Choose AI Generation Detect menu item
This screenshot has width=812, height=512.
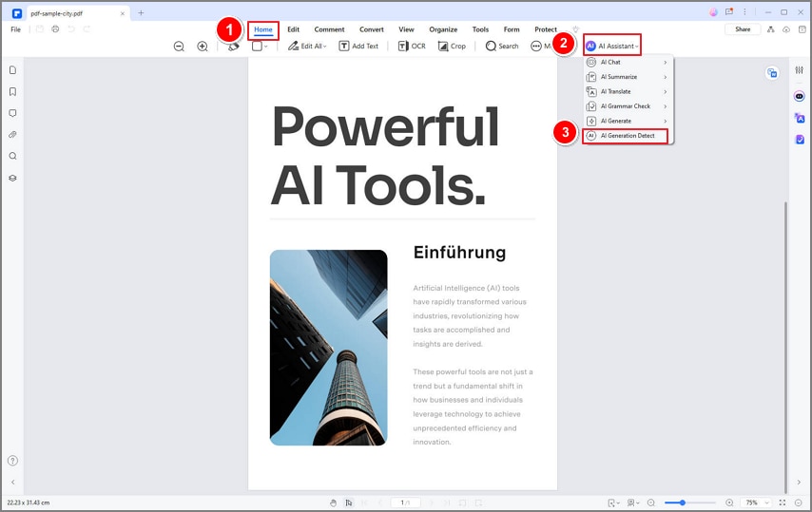pyautogui.click(x=626, y=136)
